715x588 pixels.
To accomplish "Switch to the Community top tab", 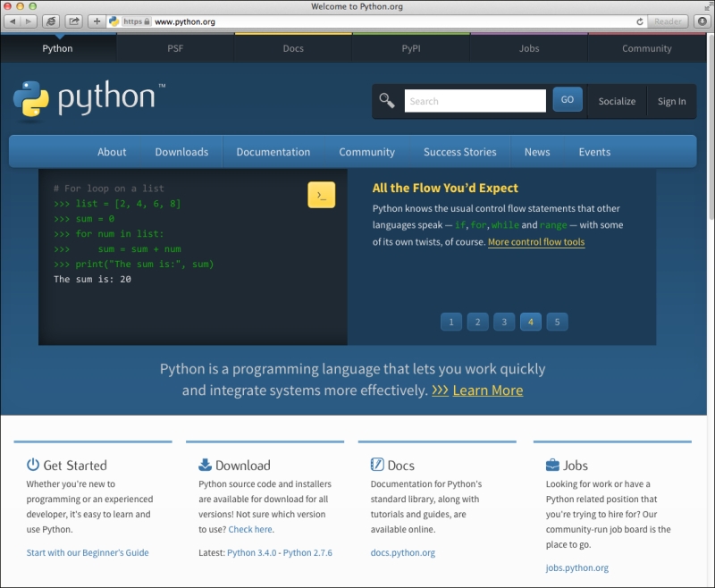I will [x=646, y=48].
